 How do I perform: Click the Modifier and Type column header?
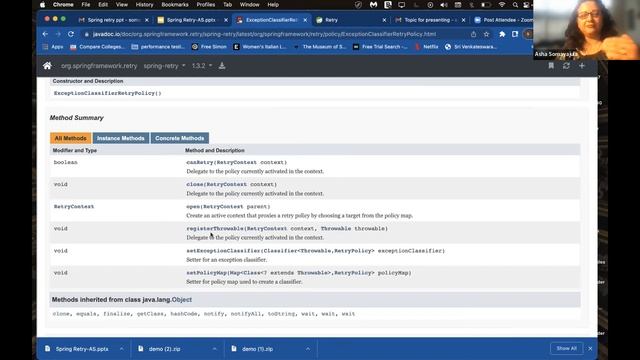[75, 151]
